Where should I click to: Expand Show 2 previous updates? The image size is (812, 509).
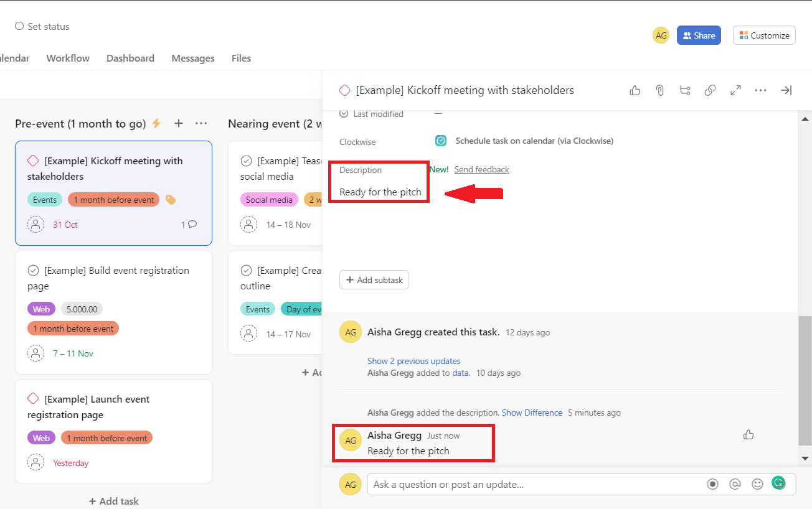click(x=413, y=361)
